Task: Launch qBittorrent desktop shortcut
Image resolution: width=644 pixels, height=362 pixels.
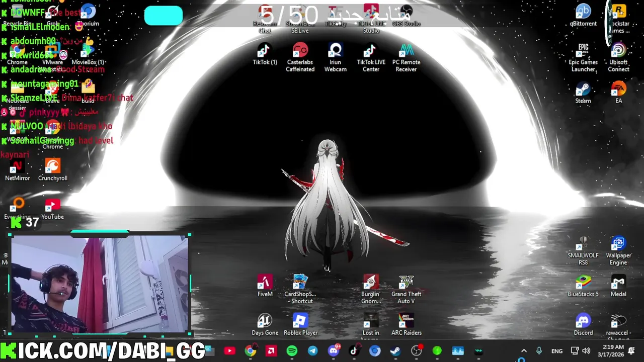Action: [x=583, y=15]
